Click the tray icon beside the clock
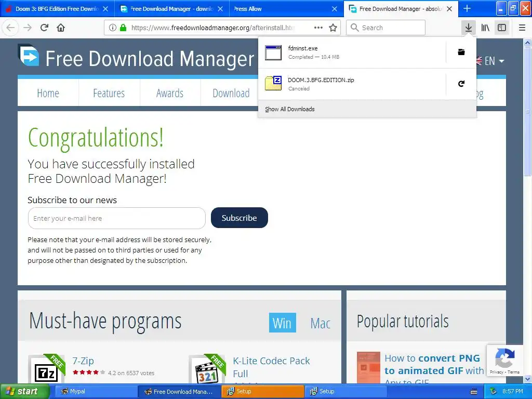532x399 pixels. (494, 391)
